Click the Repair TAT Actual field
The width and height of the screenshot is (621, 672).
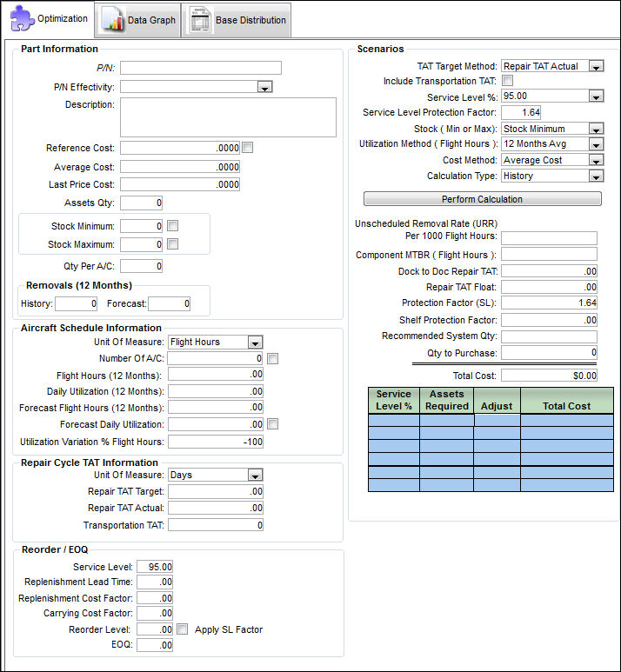(216, 508)
